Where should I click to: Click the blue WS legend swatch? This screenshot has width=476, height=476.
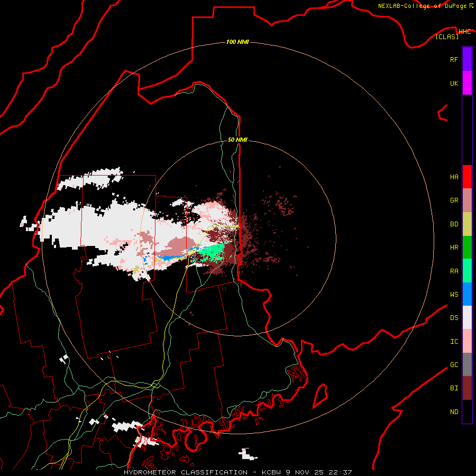(x=467, y=294)
